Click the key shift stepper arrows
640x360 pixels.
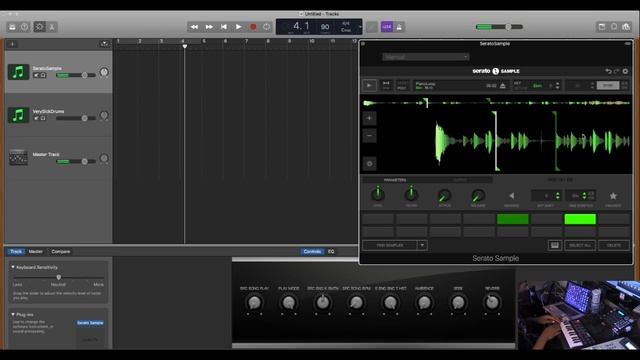[558, 86]
